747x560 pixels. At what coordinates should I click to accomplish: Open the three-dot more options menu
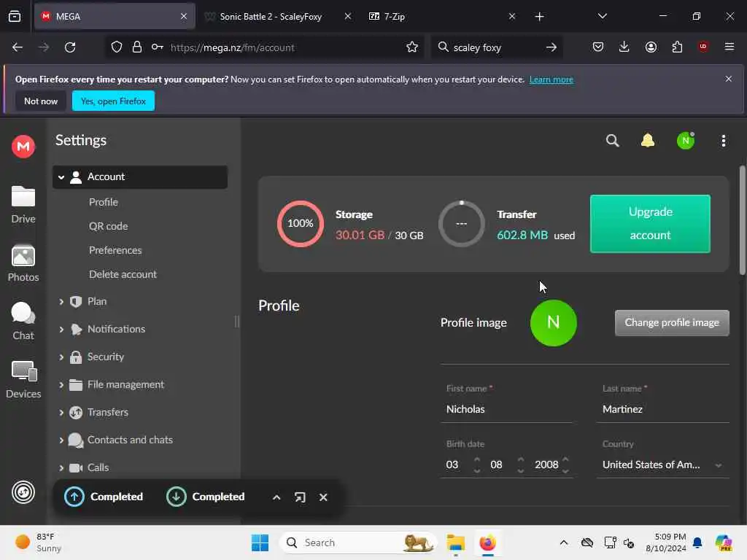[723, 141]
